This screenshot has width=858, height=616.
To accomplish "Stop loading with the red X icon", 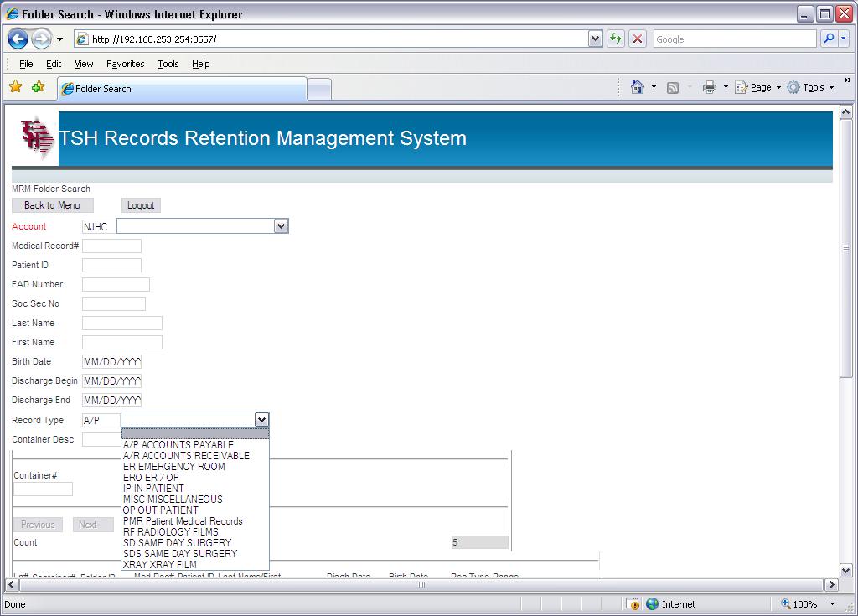I will [x=638, y=39].
